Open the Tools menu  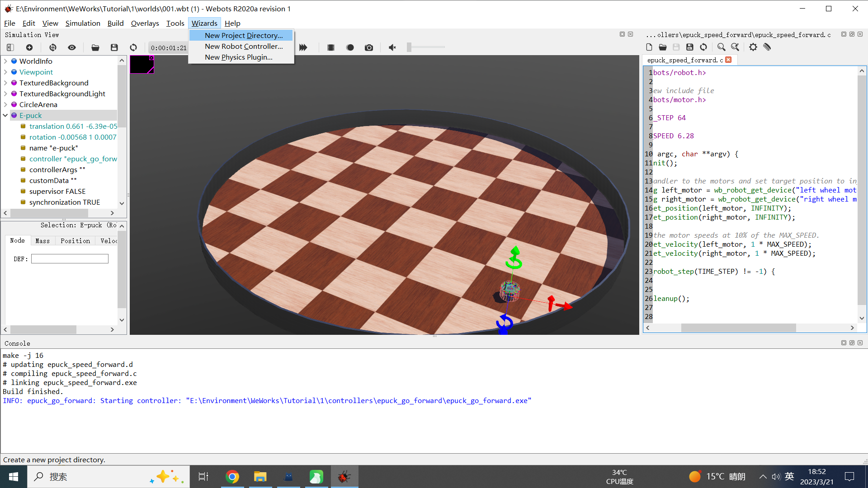(x=175, y=23)
